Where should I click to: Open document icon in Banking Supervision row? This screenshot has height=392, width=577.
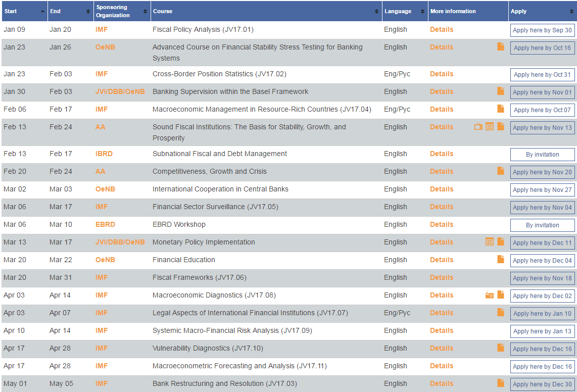[501, 91]
